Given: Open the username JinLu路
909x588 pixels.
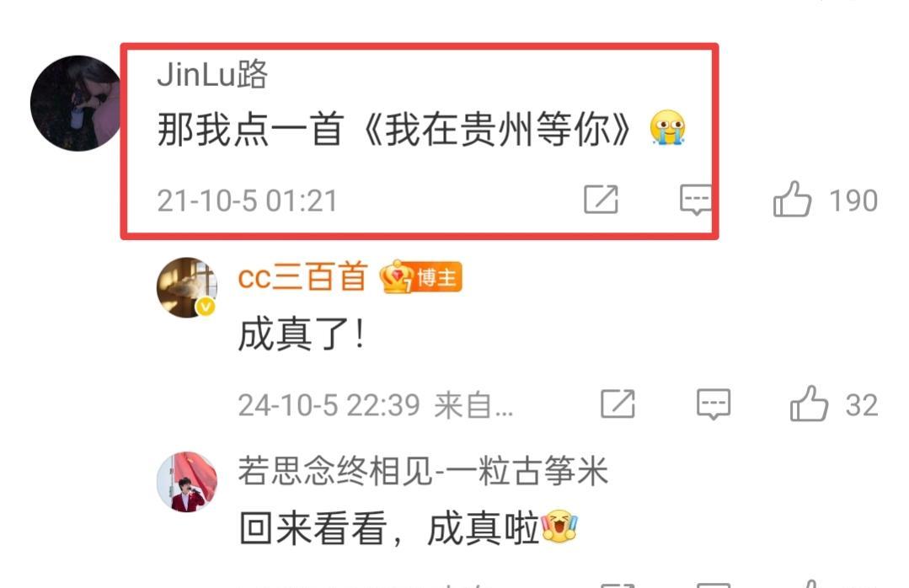Looking at the screenshot, I should 212,74.
